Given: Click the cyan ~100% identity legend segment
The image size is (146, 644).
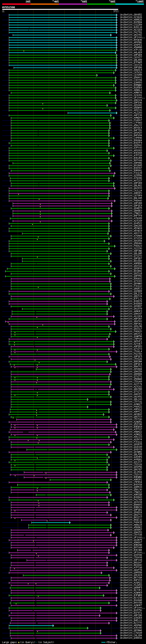Looking at the screenshot, I should 130,4.
